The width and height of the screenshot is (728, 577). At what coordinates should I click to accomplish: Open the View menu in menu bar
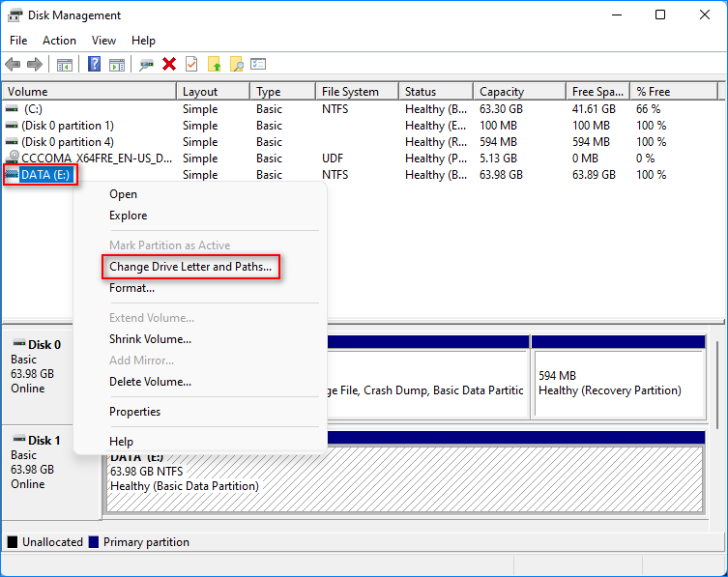pos(103,41)
